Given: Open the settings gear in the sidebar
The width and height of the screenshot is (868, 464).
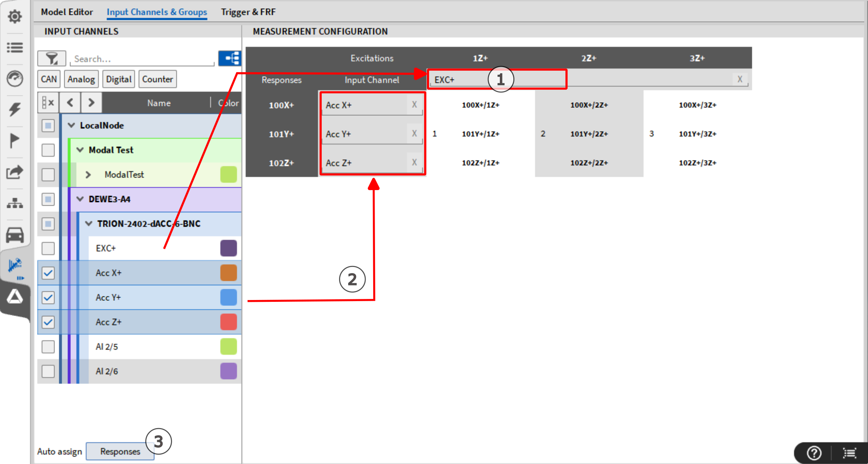Looking at the screenshot, I should pos(15,16).
